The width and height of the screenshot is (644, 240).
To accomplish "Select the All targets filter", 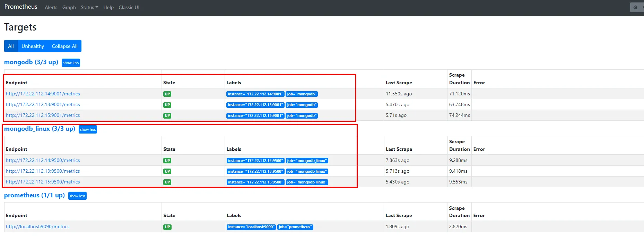I will (11, 46).
